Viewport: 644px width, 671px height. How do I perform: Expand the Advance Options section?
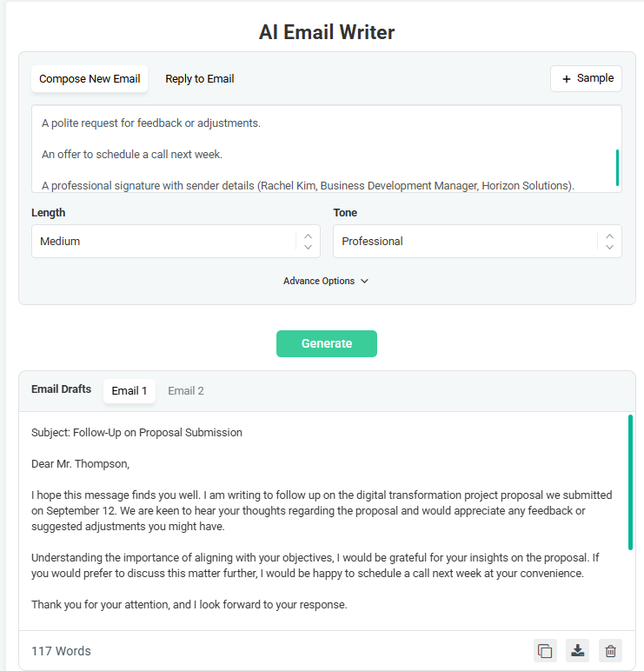[x=326, y=282]
